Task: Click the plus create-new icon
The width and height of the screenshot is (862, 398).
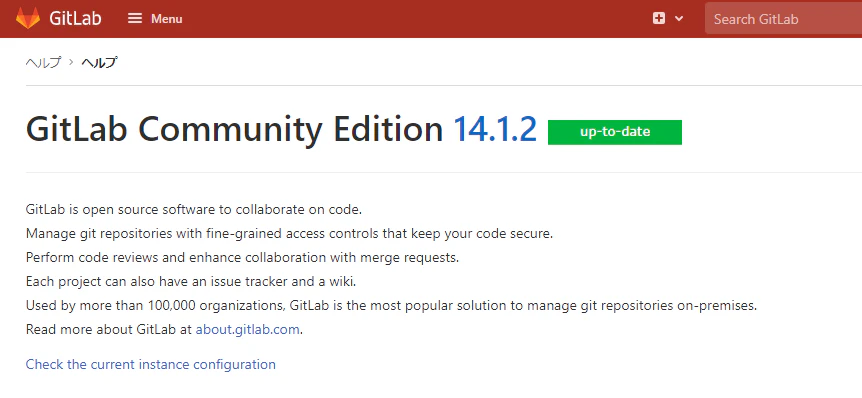Action: click(x=659, y=19)
